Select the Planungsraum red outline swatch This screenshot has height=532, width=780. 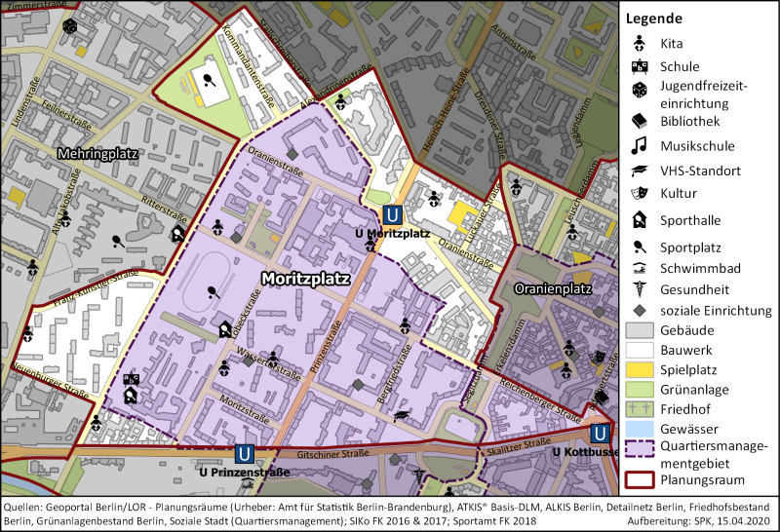[x=639, y=479]
